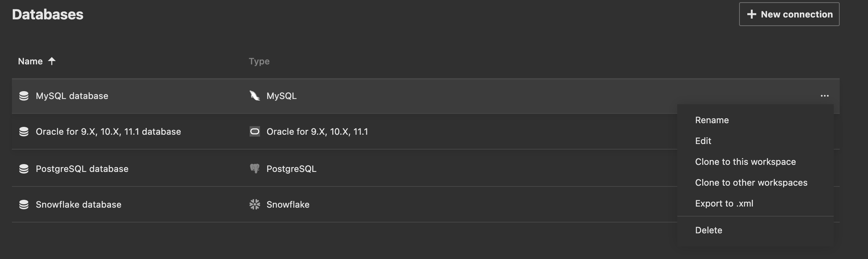Click the PostgreSQL elephant icon
868x259 pixels.
255,168
